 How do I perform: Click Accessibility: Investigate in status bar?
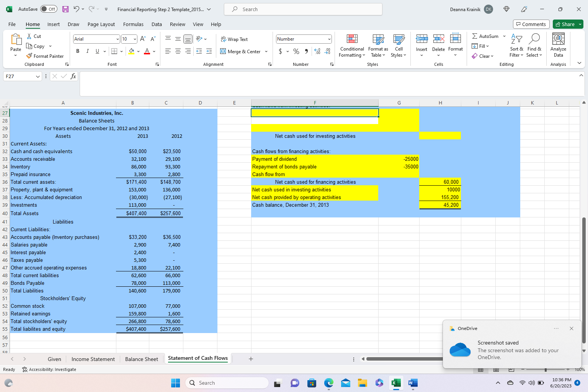[x=49, y=369]
